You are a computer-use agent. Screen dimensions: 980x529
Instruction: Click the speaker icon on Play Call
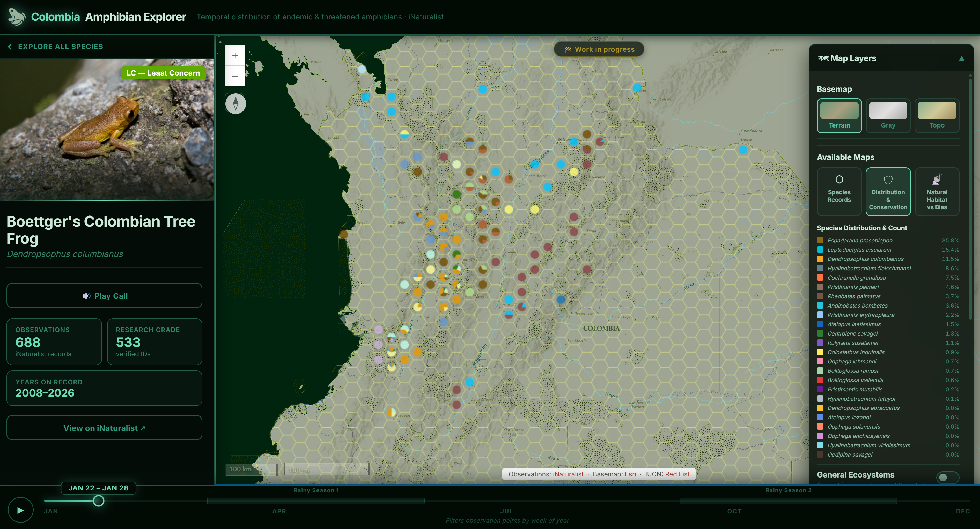click(86, 296)
